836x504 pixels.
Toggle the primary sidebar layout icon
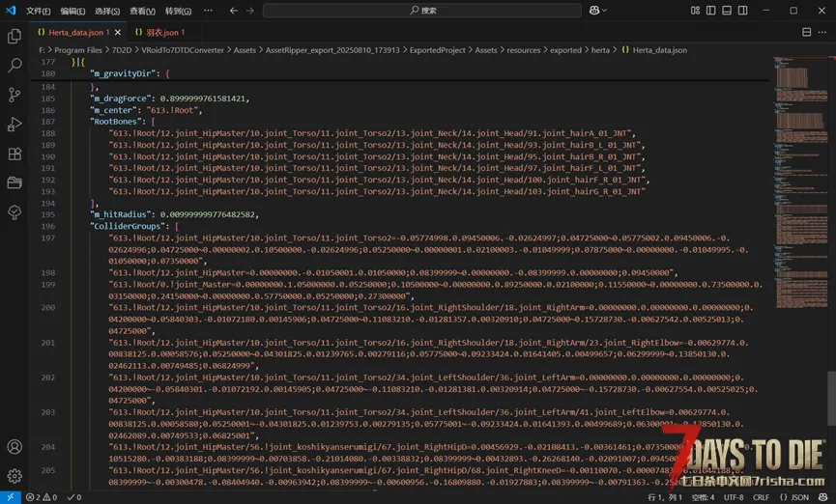point(710,10)
